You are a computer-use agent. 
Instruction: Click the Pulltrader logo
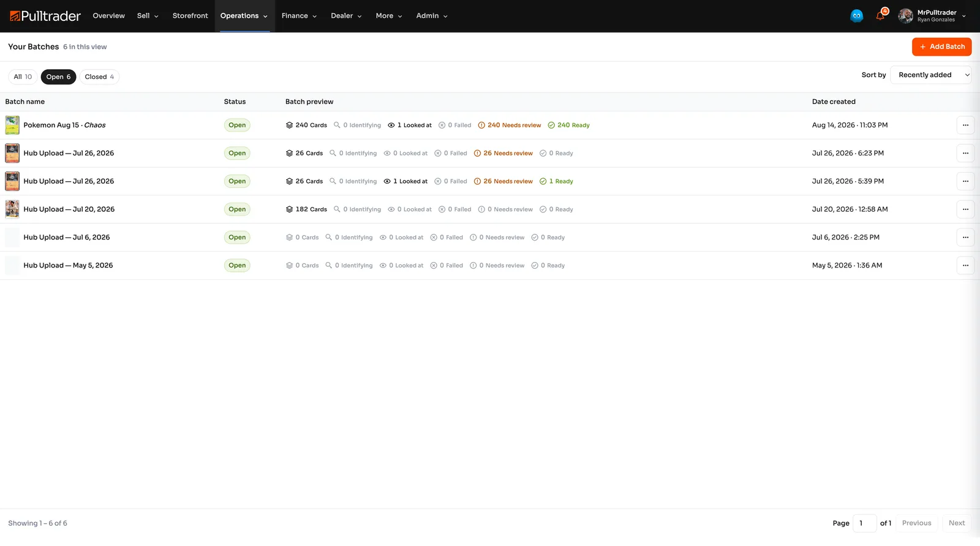click(x=45, y=16)
